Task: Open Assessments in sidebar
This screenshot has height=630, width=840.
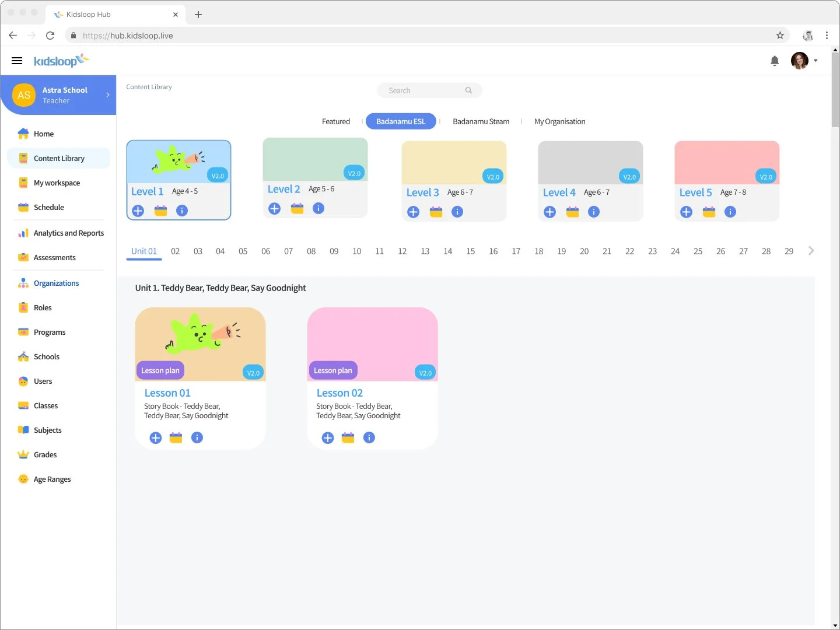Action: 58,257
